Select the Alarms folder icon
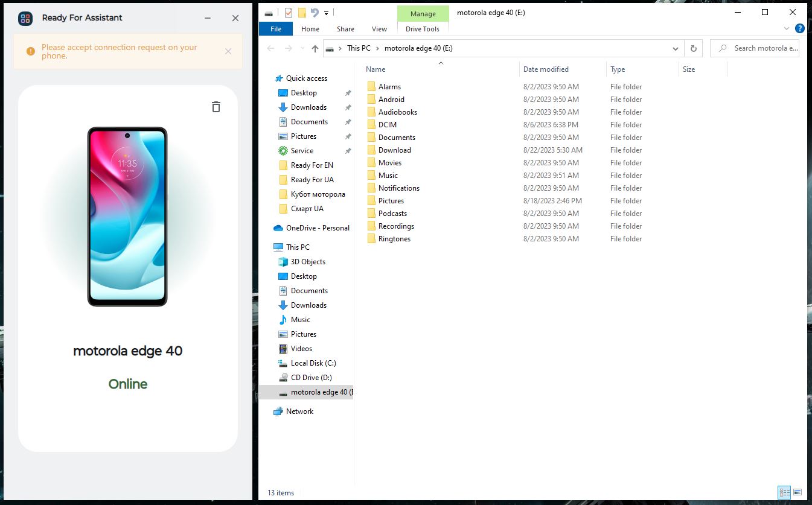The width and height of the screenshot is (812, 505). pos(371,87)
